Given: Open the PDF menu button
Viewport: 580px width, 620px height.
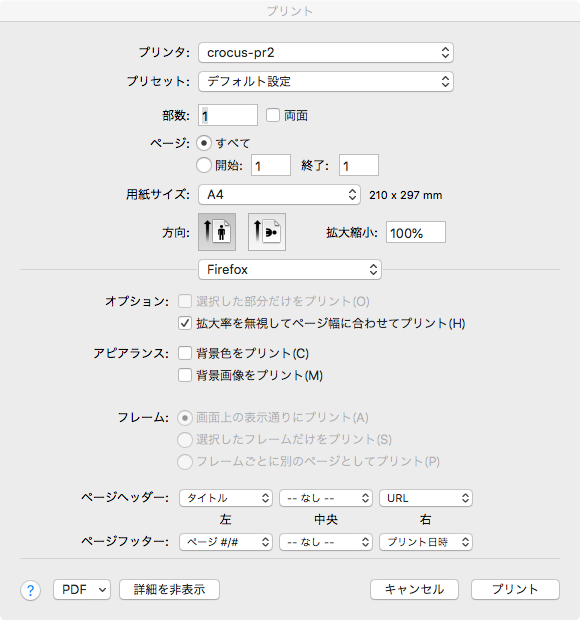Looking at the screenshot, I should (x=82, y=590).
